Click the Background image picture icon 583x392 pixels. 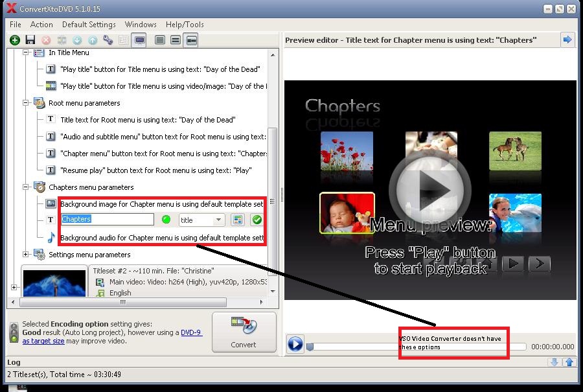51,203
